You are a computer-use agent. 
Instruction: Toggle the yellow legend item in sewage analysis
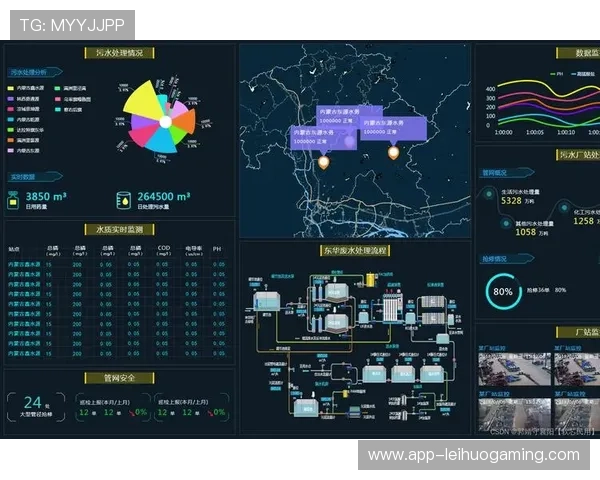pyautogui.click(x=10, y=88)
